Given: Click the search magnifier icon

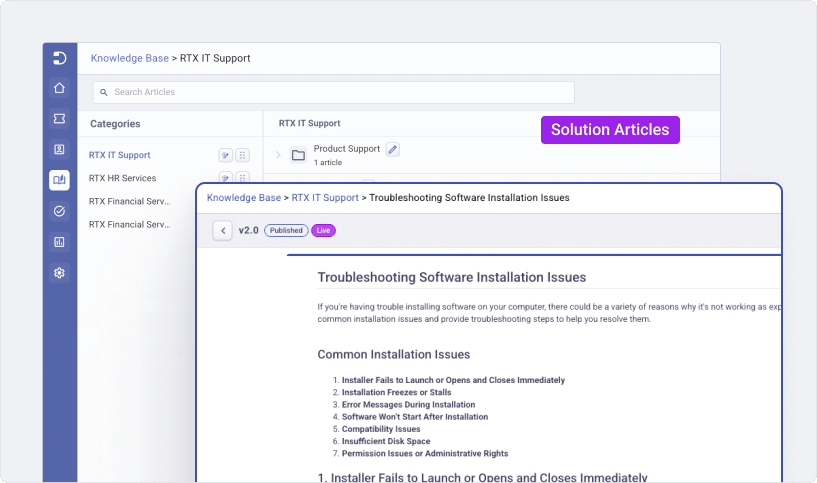Looking at the screenshot, I should 104,92.
